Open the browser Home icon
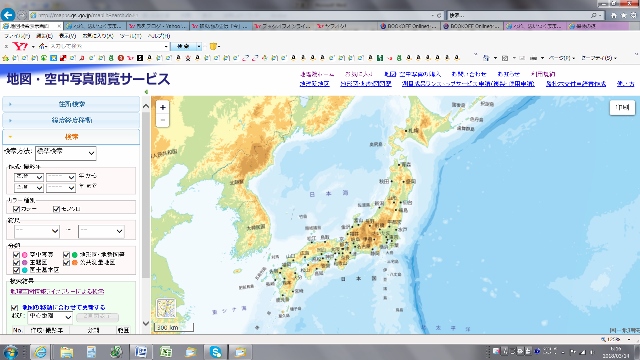This screenshot has height=360, width=640. [x=614, y=16]
